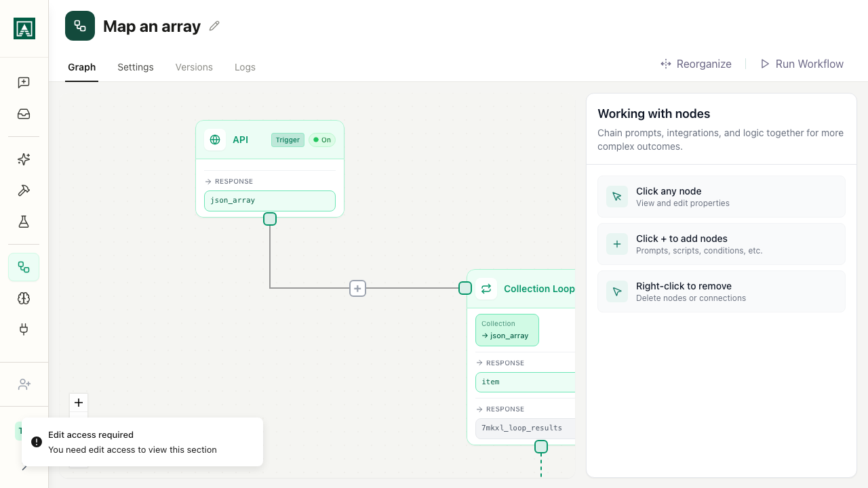Click the invite user icon in sidebar

coord(24,384)
